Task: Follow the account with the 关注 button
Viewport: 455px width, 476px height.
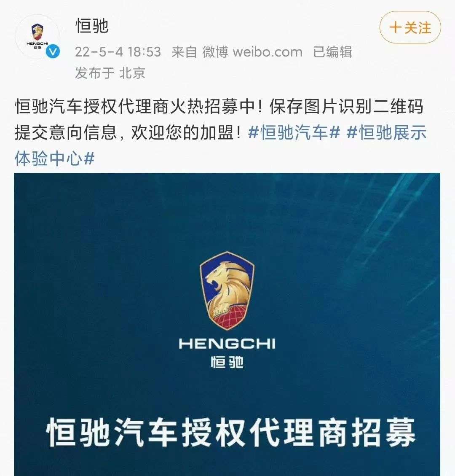Action: pos(410,28)
